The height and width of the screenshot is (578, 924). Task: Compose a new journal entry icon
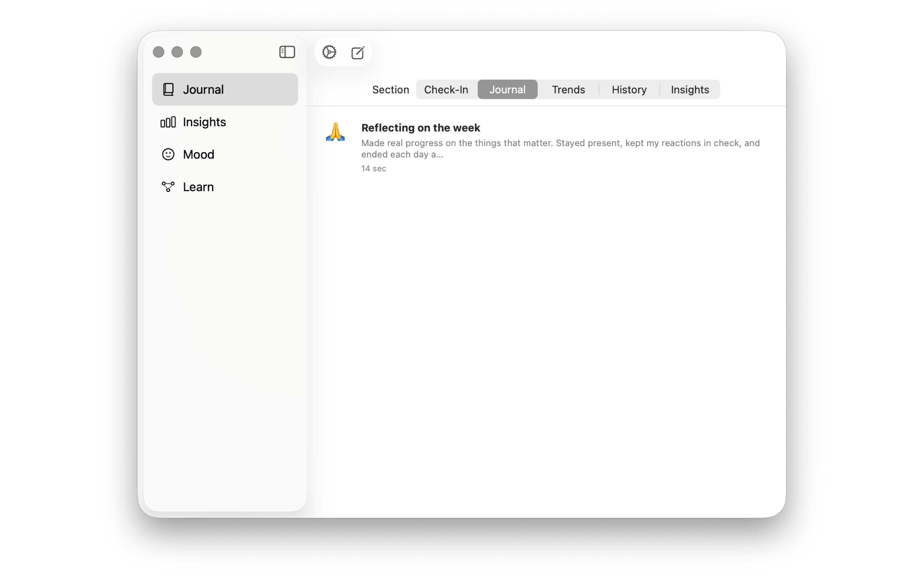[358, 52]
